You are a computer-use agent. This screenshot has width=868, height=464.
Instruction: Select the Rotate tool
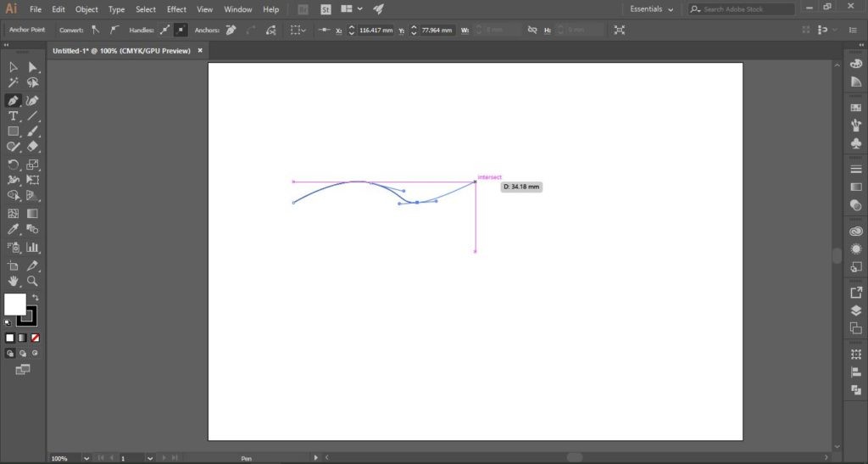coord(14,165)
